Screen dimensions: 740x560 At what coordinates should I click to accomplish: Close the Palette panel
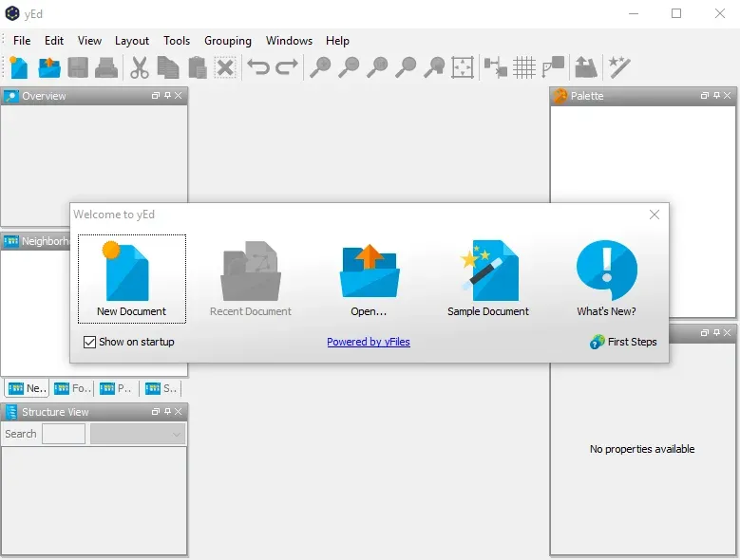[x=728, y=95]
